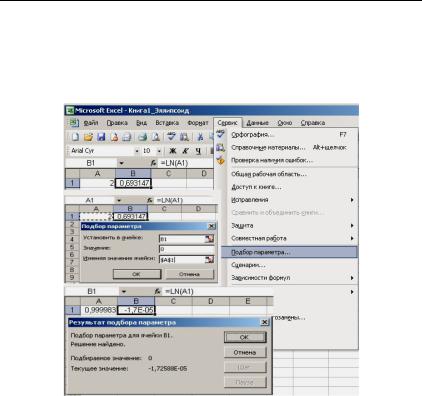Open the Вид menu
Screen dimensions: 422x396
[x=141, y=123]
